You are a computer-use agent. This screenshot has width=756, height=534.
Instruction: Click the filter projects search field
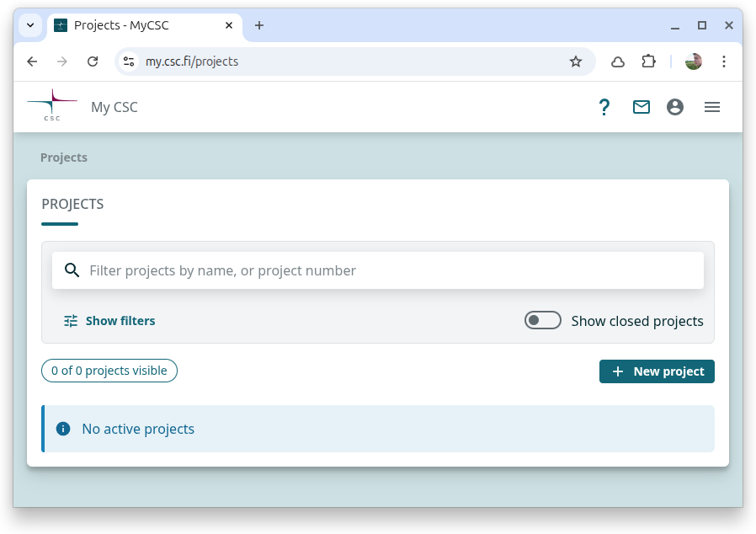tap(387, 270)
